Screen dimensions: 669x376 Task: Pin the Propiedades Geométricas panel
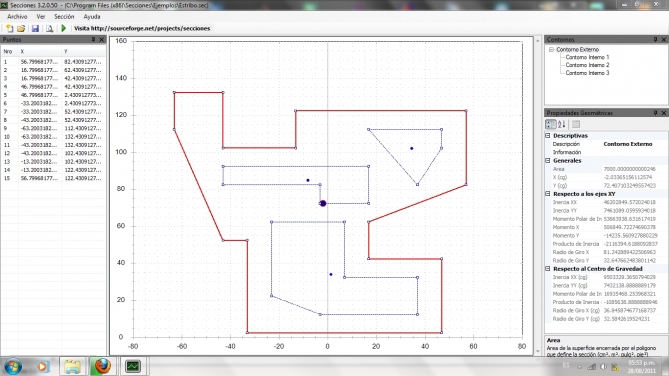click(x=655, y=113)
